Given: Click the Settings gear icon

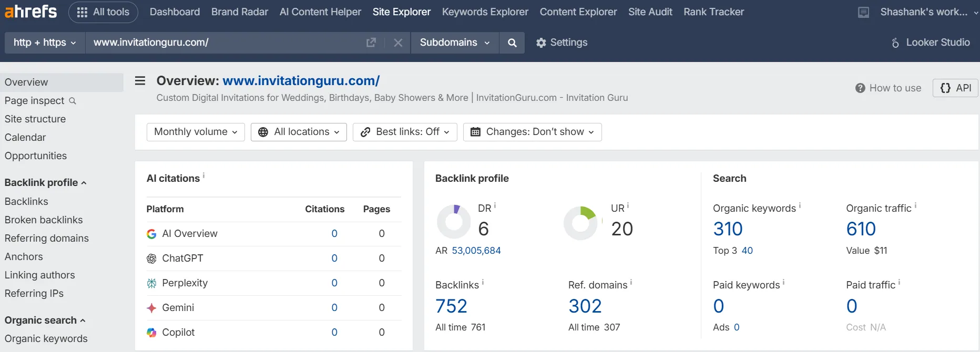Looking at the screenshot, I should point(541,43).
